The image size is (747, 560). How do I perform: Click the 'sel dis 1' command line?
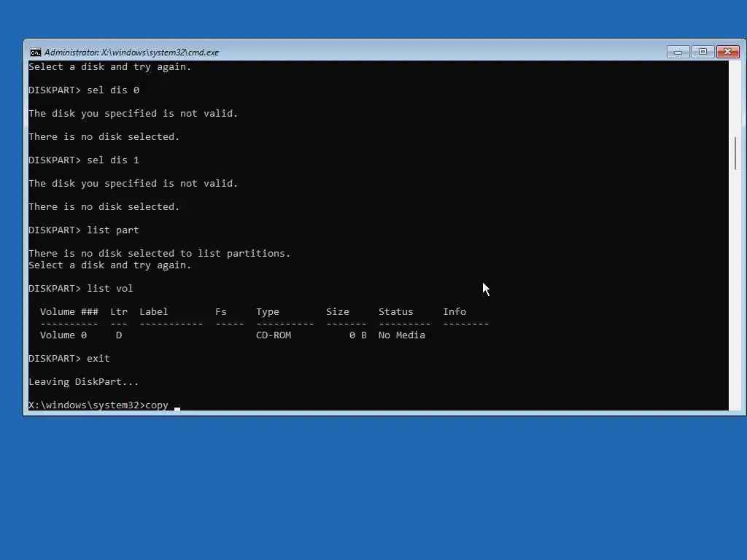(84, 160)
